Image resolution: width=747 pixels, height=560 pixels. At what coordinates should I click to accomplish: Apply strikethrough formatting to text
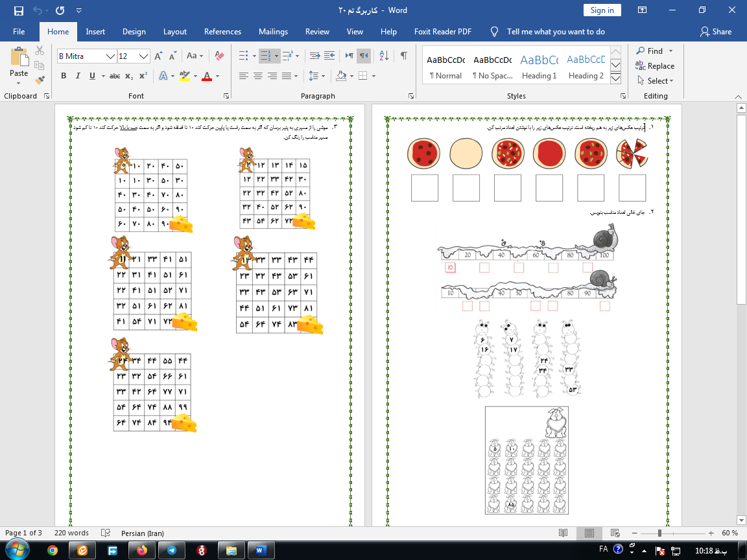115,76
